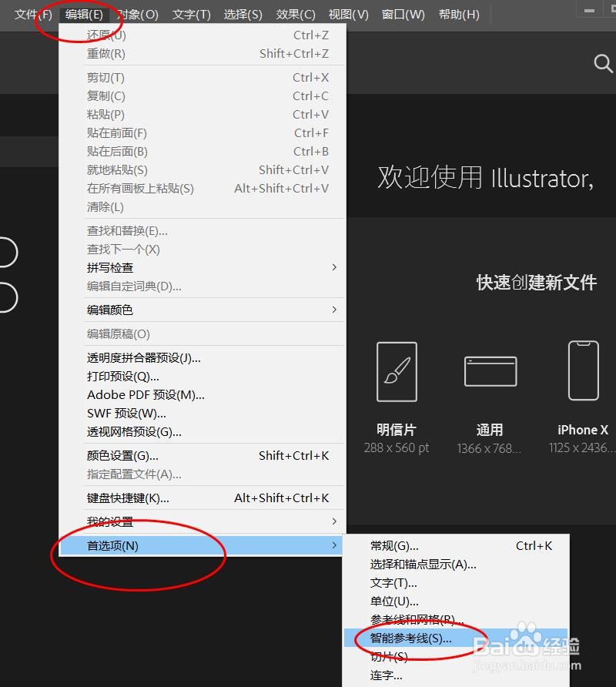616x687 pixels.
Task: Expand the 编辑颜色 submenu
Action: click(203, 310)
